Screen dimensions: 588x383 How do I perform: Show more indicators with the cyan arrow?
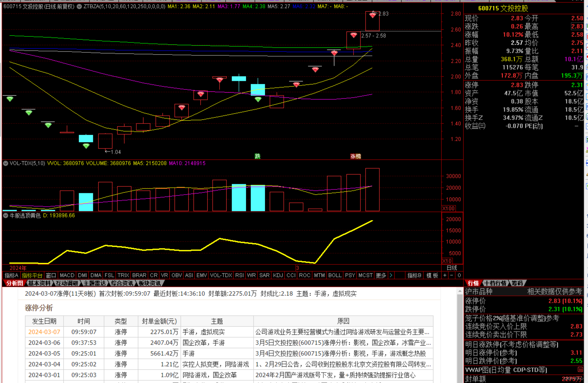tap(391, 275)
